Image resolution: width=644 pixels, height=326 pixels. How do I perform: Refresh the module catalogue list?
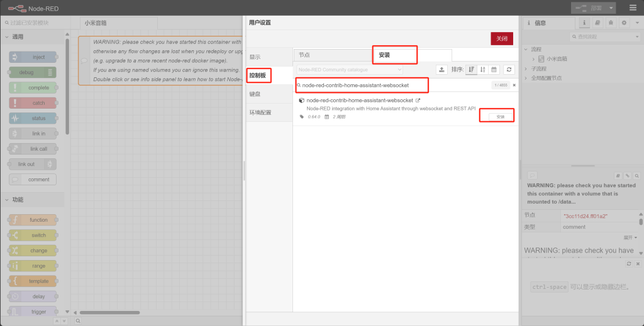[509, 69]
